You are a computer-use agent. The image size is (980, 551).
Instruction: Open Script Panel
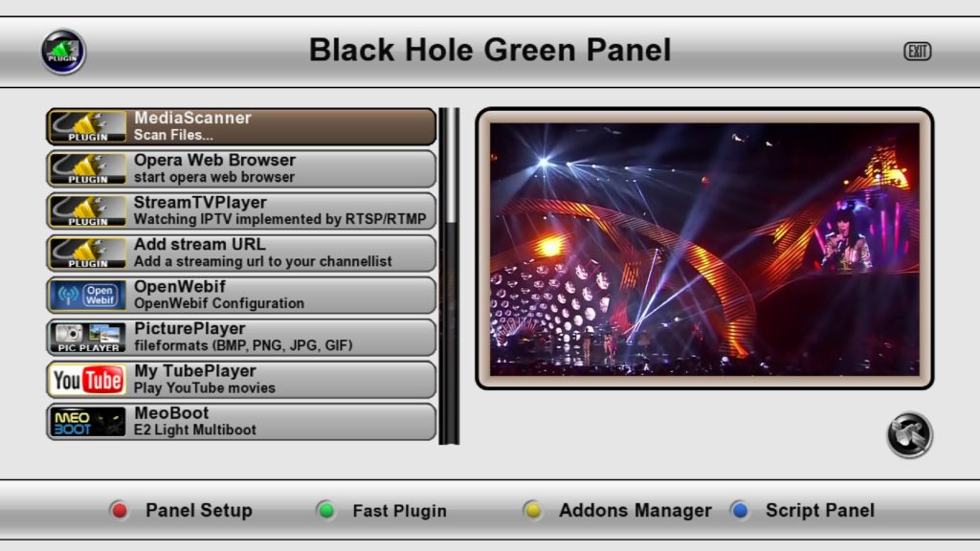click(x=820, y=511)
